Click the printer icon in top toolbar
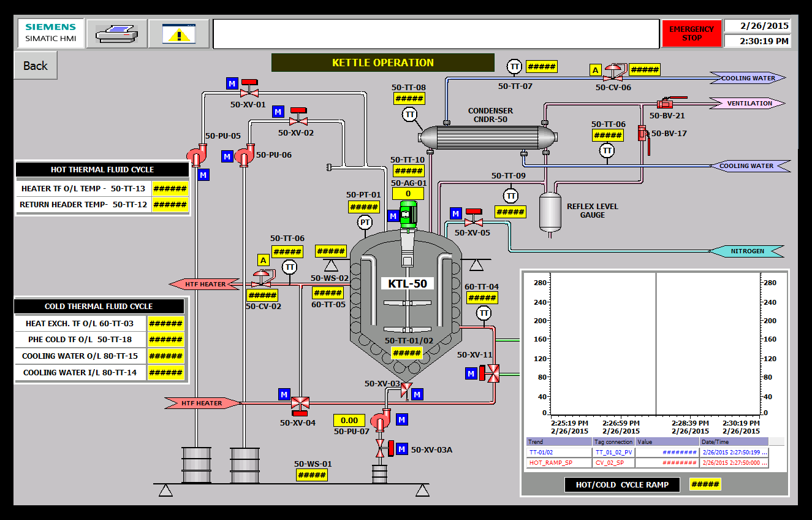Viewport: 812px width, 520px height. pyautogui.click(x=116, y=33)
